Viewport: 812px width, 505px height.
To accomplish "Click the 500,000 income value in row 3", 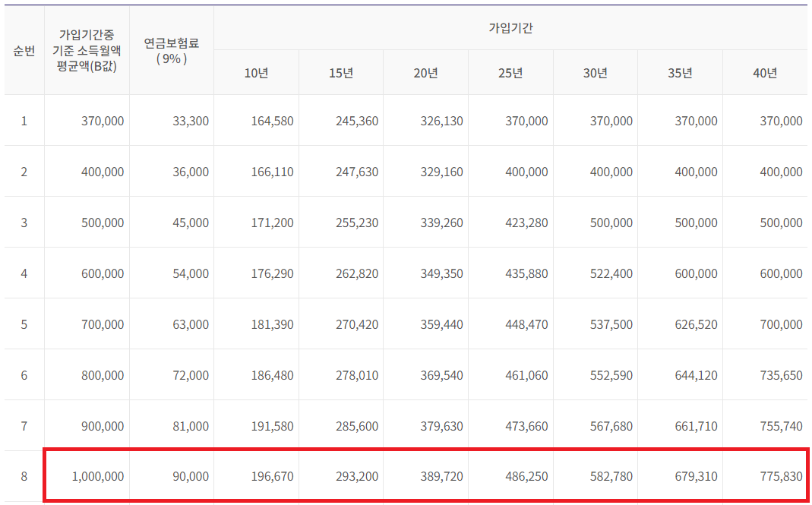I will coord(101,222).
